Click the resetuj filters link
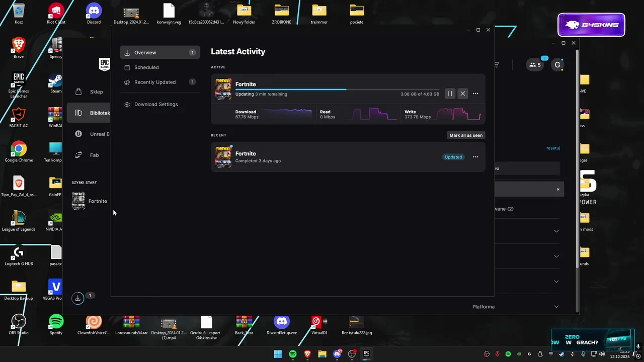Image resolution: width=644 pixels, height=362 pixels. pos(553,148)
